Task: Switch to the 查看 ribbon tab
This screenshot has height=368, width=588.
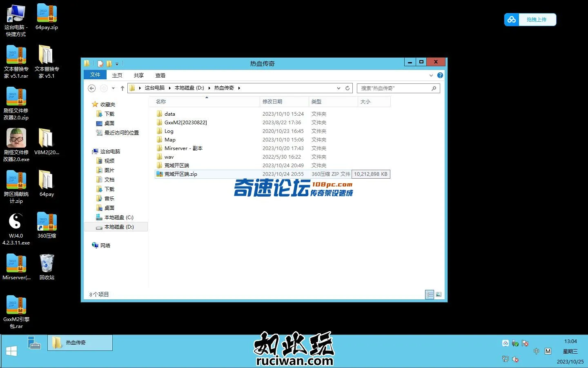Action: point(160,75)
